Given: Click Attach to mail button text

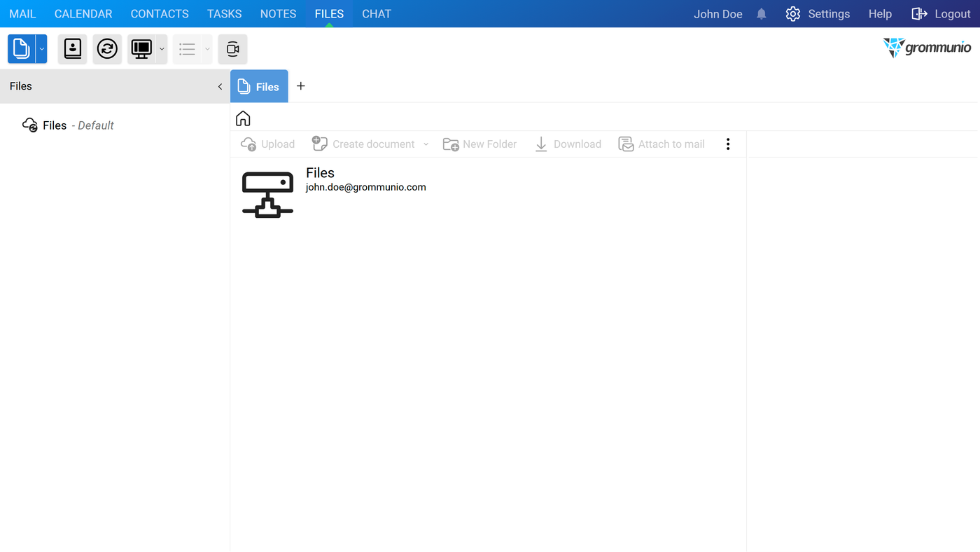Looking at the screenshot, I should pos(671,144).
